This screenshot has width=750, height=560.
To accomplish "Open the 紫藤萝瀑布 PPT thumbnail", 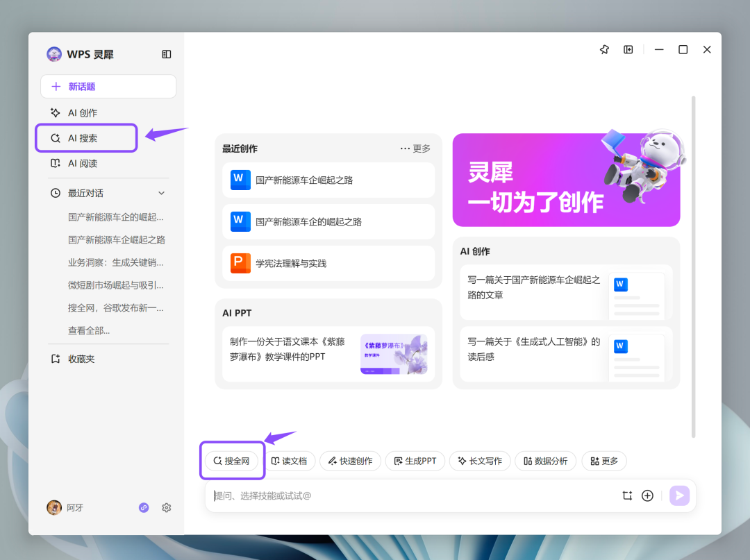I will pos(394,354).
